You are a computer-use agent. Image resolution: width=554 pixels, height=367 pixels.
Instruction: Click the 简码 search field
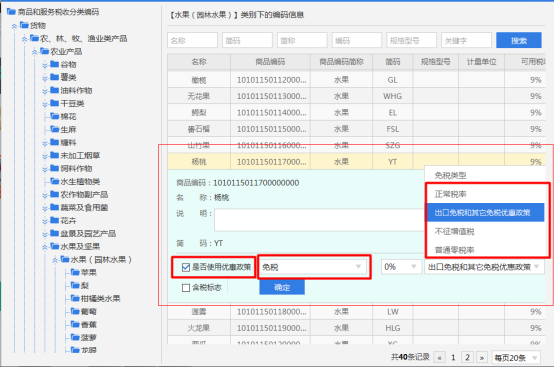point(247,40)
